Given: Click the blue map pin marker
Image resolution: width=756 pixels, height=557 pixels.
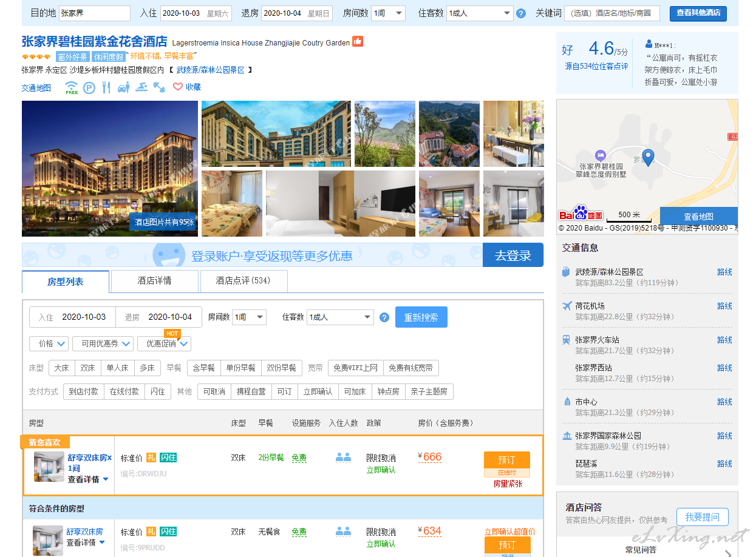Looking at the screenshot, I should [648, 158].
